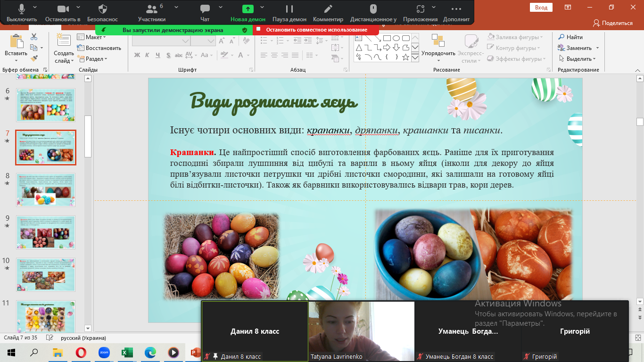
Task: Open Zoom Apps icon
Action: [420, 12]
